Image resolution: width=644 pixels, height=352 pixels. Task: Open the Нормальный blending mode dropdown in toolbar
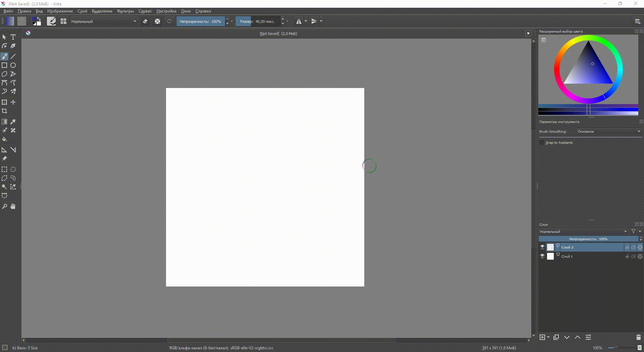coord(104,21)
